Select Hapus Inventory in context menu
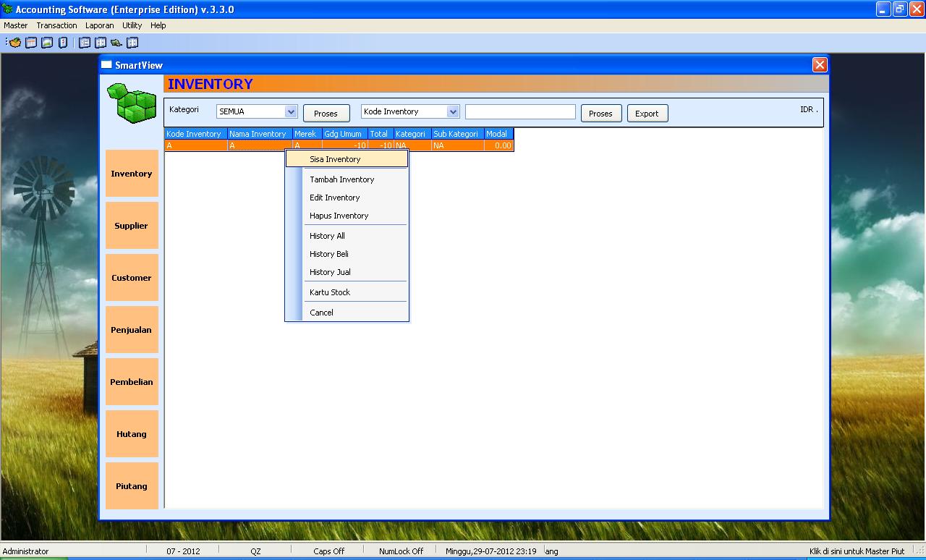 (x=347, y=216)
